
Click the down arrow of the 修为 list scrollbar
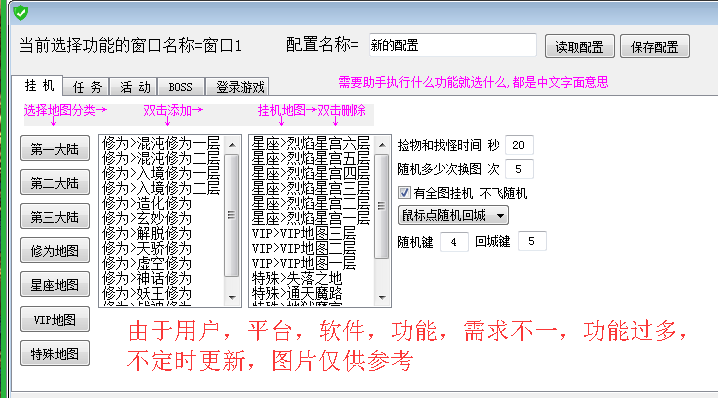pyautogui.click(x=232, y=298)
